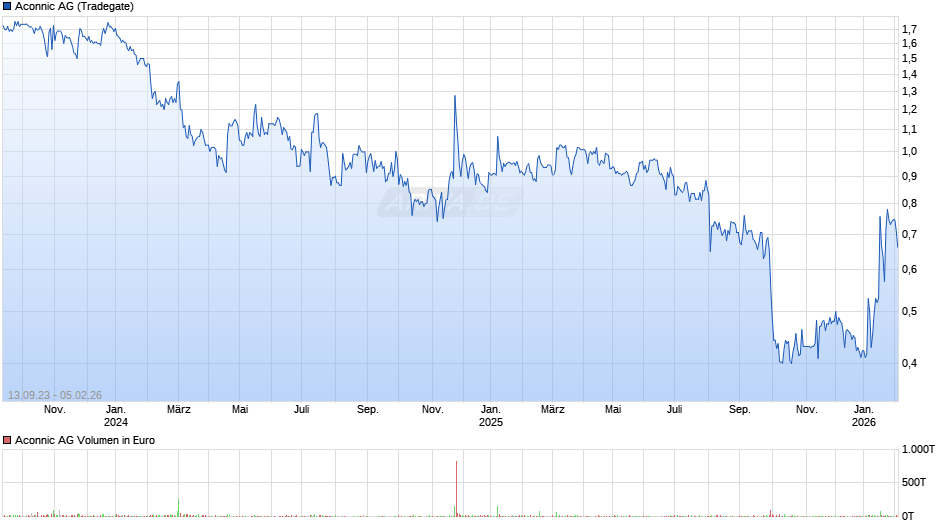Click the 0,8 price axis label
The width and height of the screenshot is (940, 526).
[x=909, y=203]
